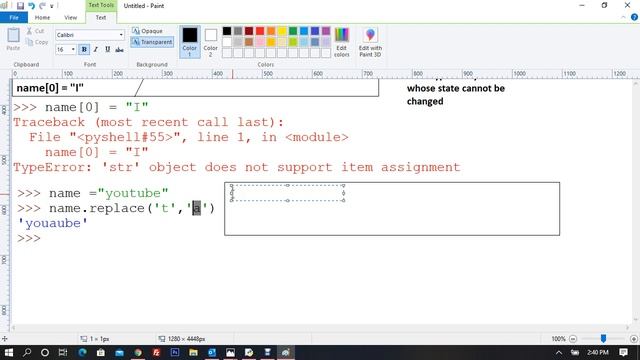
Task: Select Opaque background option
Action: 147,31
